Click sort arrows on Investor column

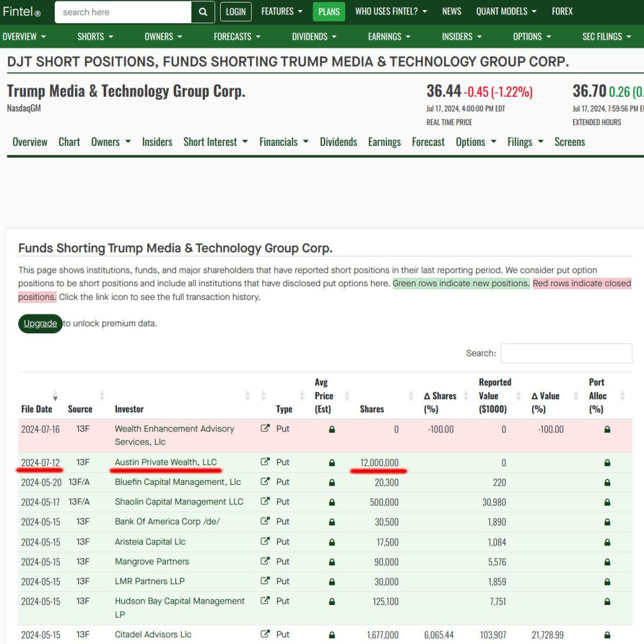247,396
